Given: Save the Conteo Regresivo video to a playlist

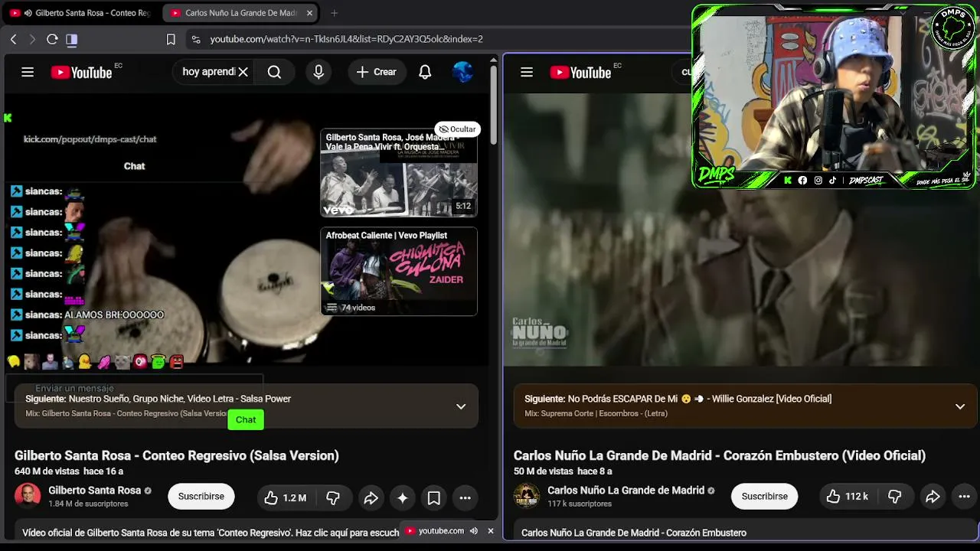Looking at the screenshot, I should pyautogui.click(x=434, y=497).
